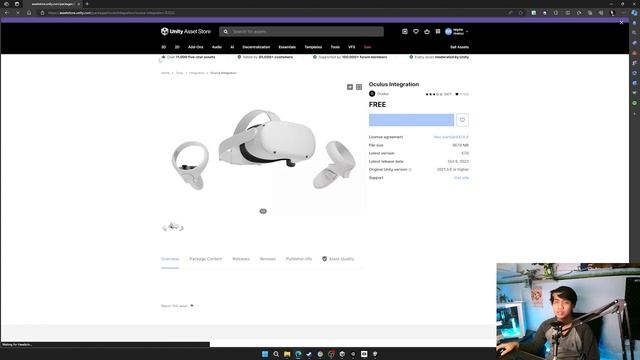Click the Copilot icon in browser sidebar top

coord(634,13)
